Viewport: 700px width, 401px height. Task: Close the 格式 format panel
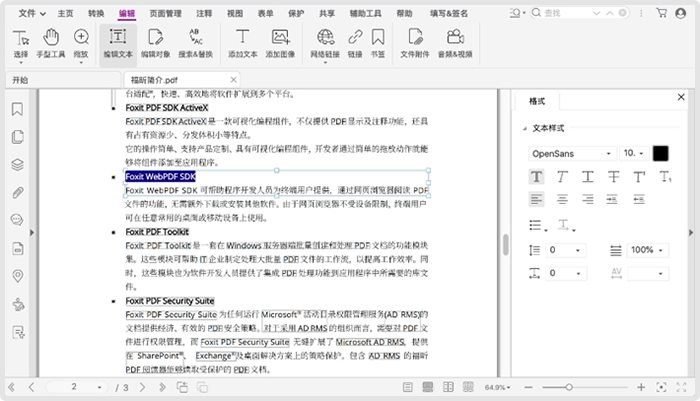coord(681,97)
